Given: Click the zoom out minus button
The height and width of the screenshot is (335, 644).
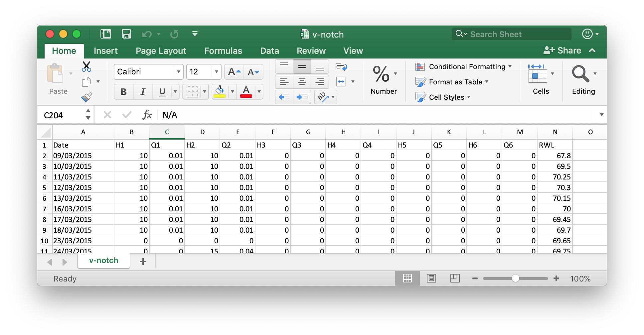Looking at the screenshot, I should [475, 279].
